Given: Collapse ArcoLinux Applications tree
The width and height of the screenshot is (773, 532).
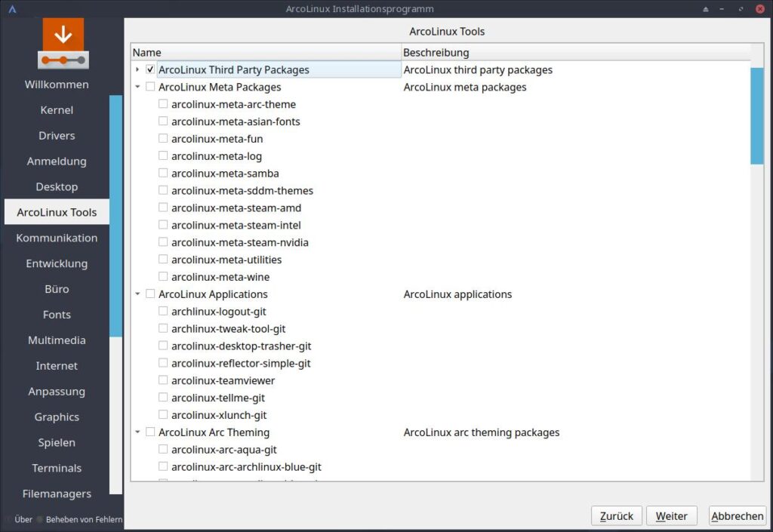Looking at the screenshot, I should click(137, 294).
